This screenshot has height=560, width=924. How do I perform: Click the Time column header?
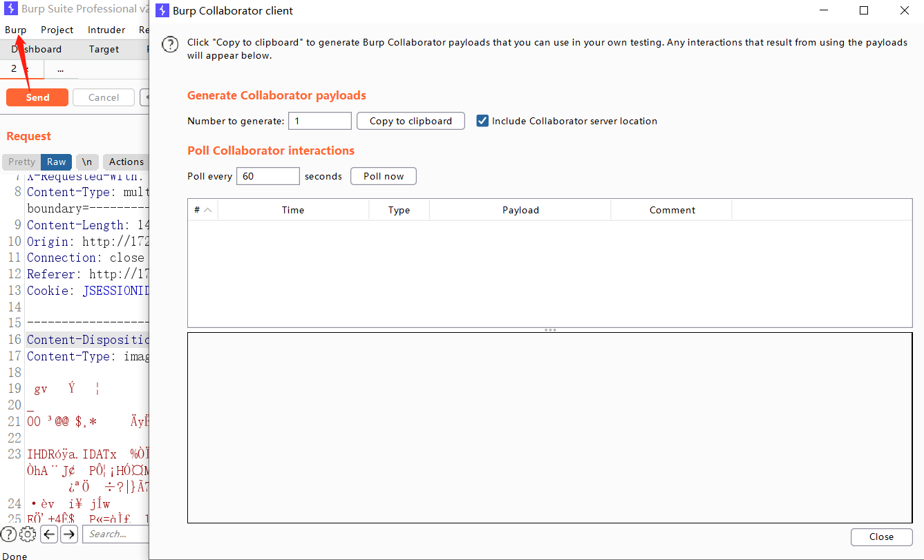pyautogui.click(x=293, y=210)
